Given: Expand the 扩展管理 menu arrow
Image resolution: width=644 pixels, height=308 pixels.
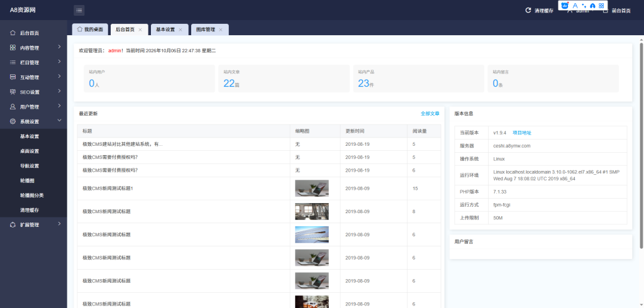Looking at the screenshot, I should 60,224.
